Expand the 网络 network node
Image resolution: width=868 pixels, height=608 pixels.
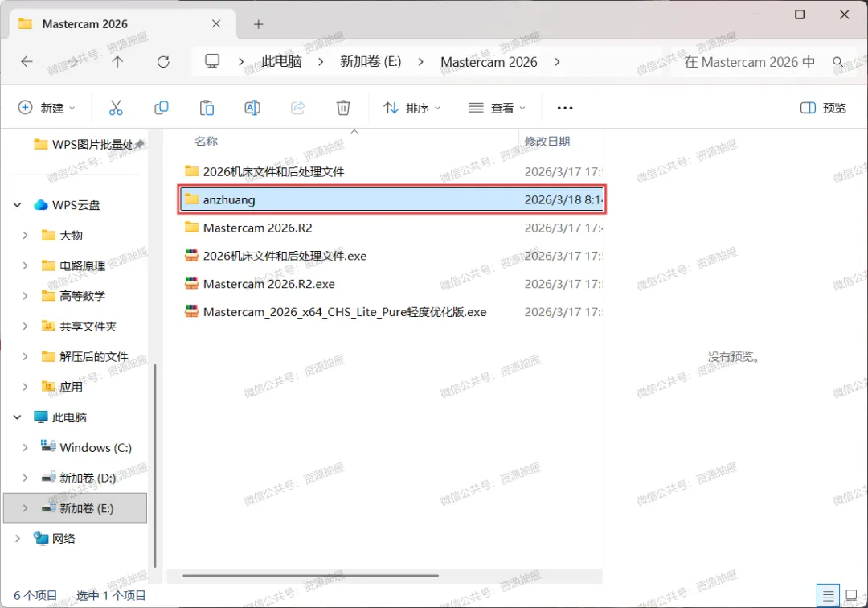coord(17,538)
